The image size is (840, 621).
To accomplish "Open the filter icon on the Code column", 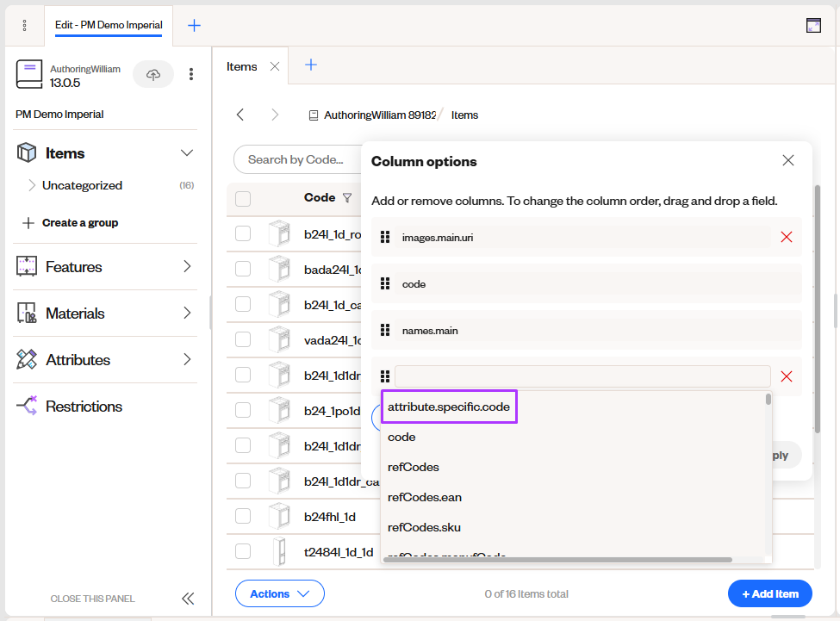I will pos(348,198).
